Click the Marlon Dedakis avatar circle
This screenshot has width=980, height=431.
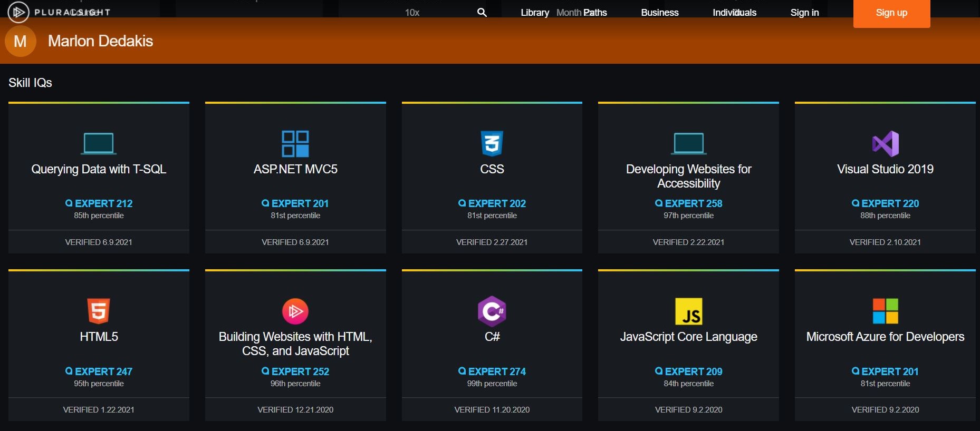click(21, 41)
